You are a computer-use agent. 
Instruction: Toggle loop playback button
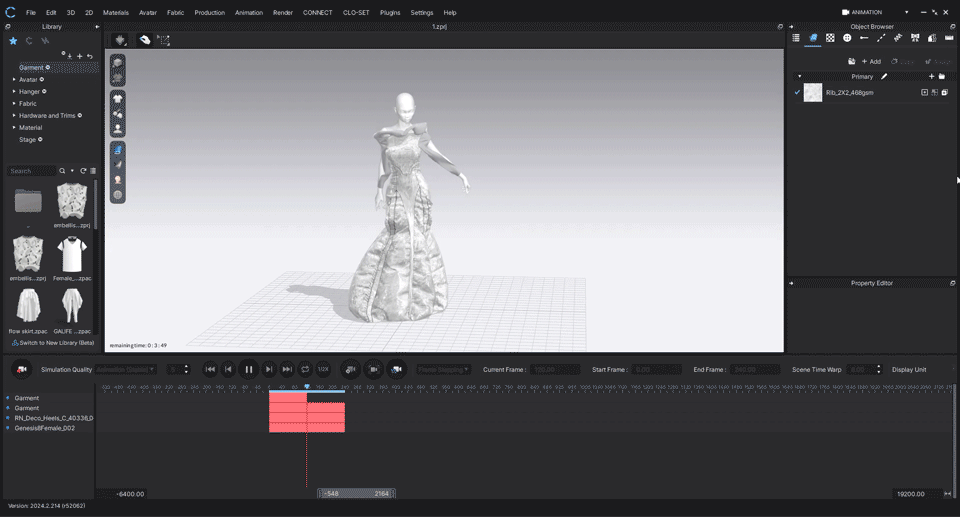click(x=305, y=369)
